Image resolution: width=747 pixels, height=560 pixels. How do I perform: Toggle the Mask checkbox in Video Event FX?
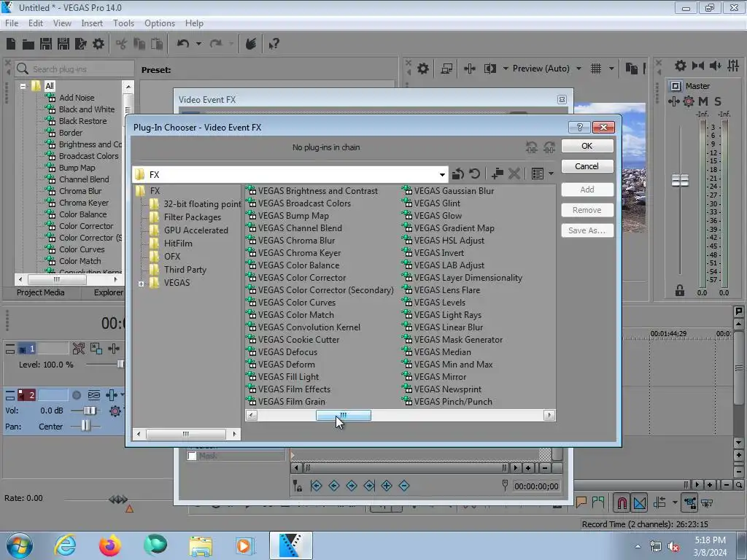point(192,456)
